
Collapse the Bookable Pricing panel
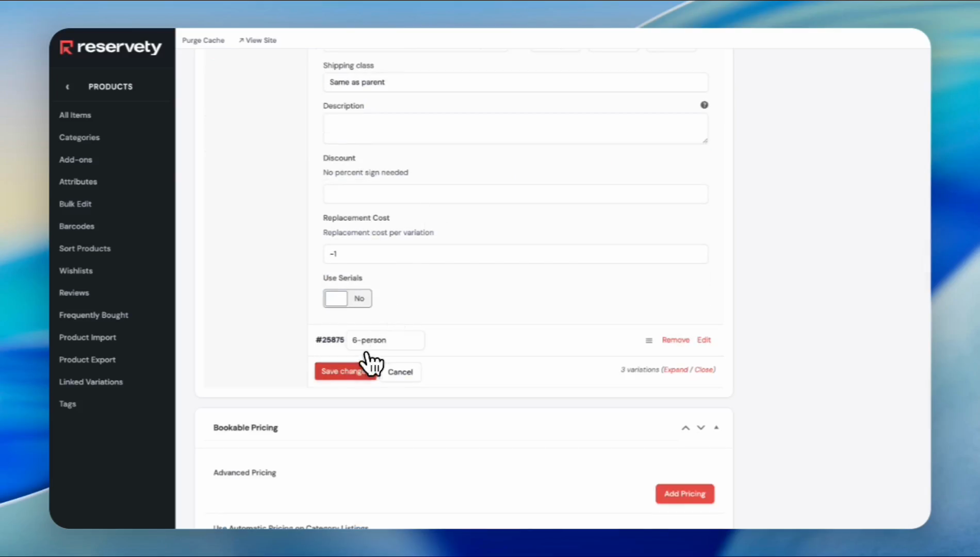[716, 428]
